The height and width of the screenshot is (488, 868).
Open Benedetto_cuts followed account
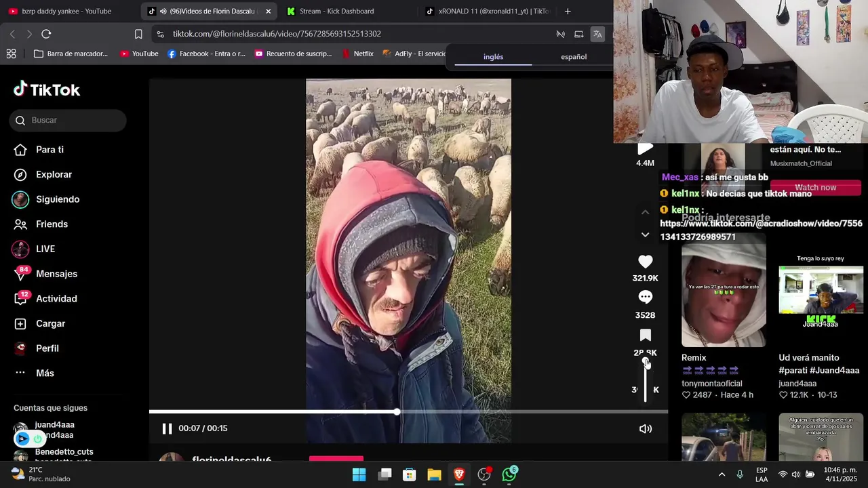coord(54,455)
